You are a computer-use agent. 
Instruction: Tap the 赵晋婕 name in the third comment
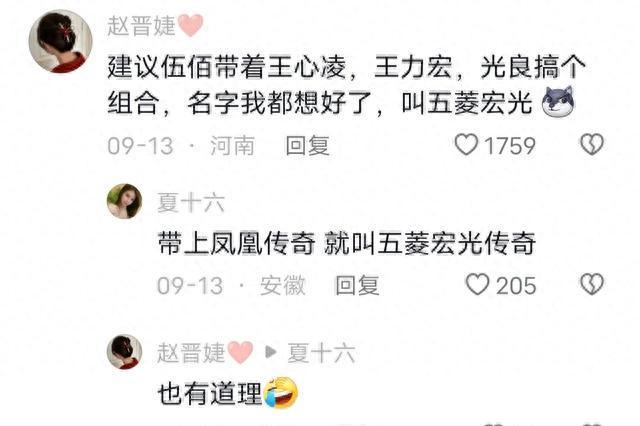[191, 353]
